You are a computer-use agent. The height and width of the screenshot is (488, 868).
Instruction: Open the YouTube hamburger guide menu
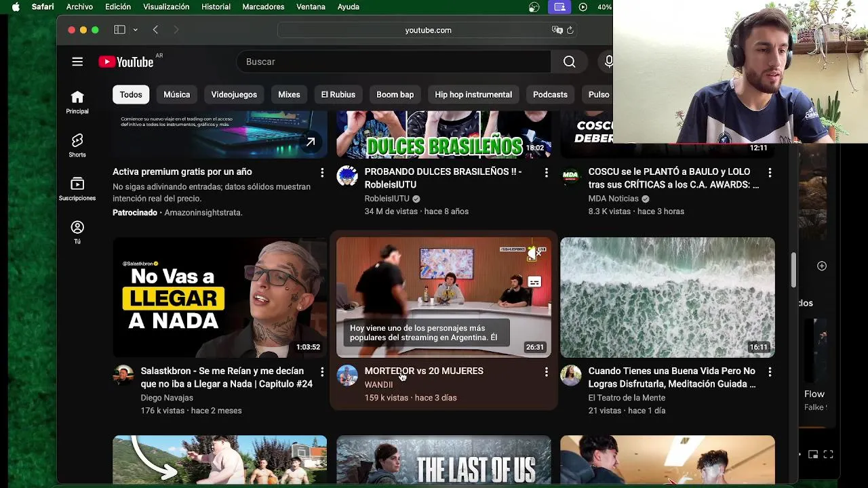point(77,62)
